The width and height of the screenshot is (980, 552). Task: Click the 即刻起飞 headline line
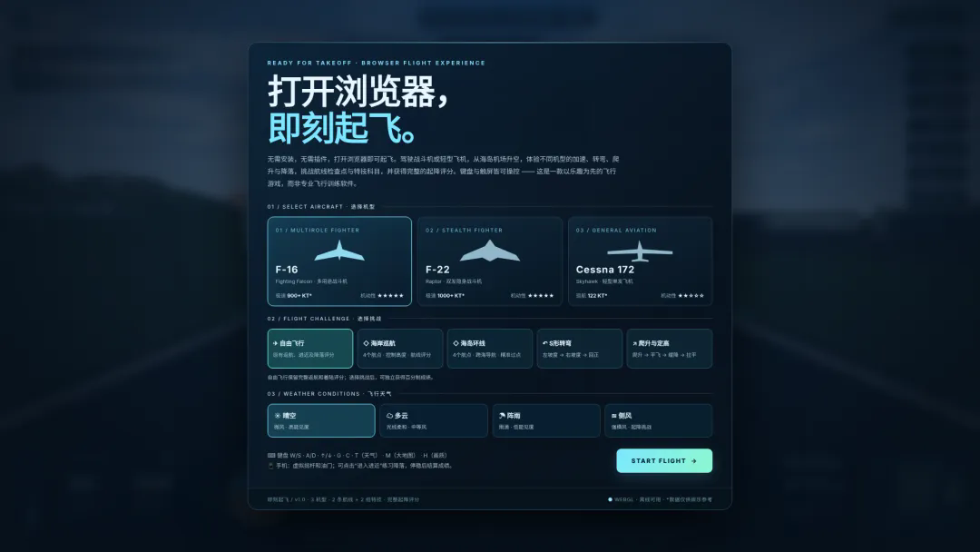[342, 128]
